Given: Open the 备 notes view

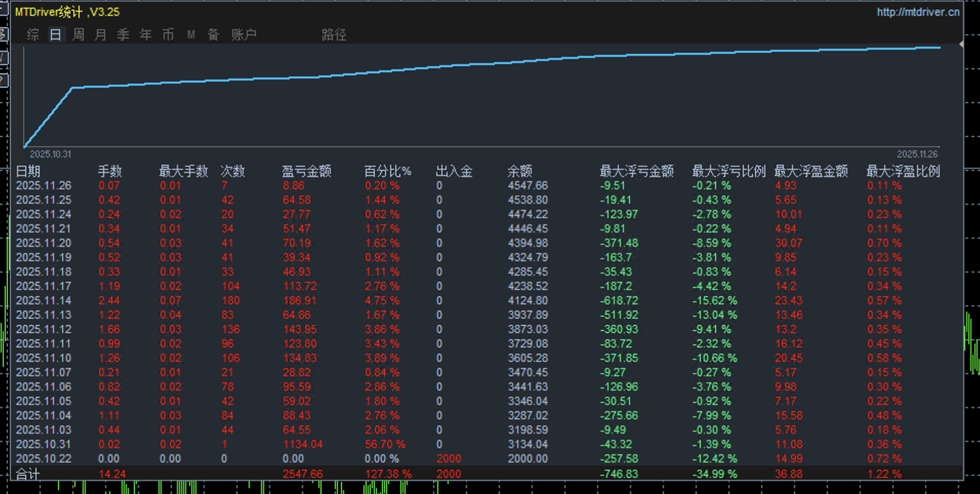Looking at the screenshot, I should pyautogui.click(x=213, y=35).
